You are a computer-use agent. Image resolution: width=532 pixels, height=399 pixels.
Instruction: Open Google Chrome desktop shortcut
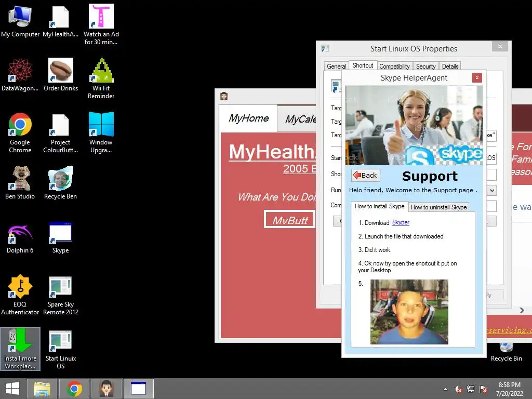(x=20, y=132)
